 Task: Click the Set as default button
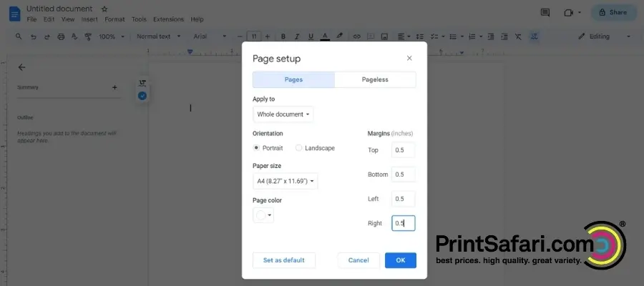click(284, 260)
